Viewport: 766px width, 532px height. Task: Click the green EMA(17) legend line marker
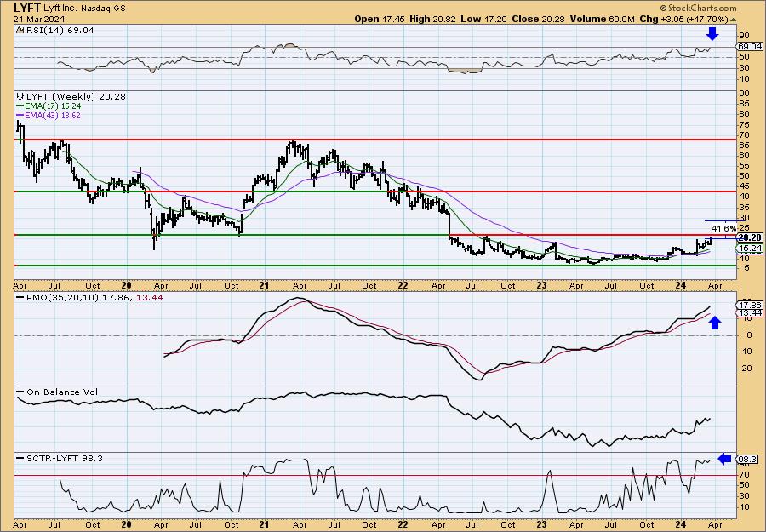pyautogui.click(x=20, y=106)
